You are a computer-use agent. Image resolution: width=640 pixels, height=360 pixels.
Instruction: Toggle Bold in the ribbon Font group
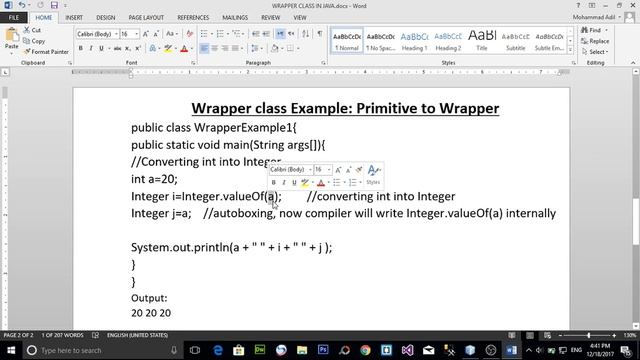(x=81, y=49)
